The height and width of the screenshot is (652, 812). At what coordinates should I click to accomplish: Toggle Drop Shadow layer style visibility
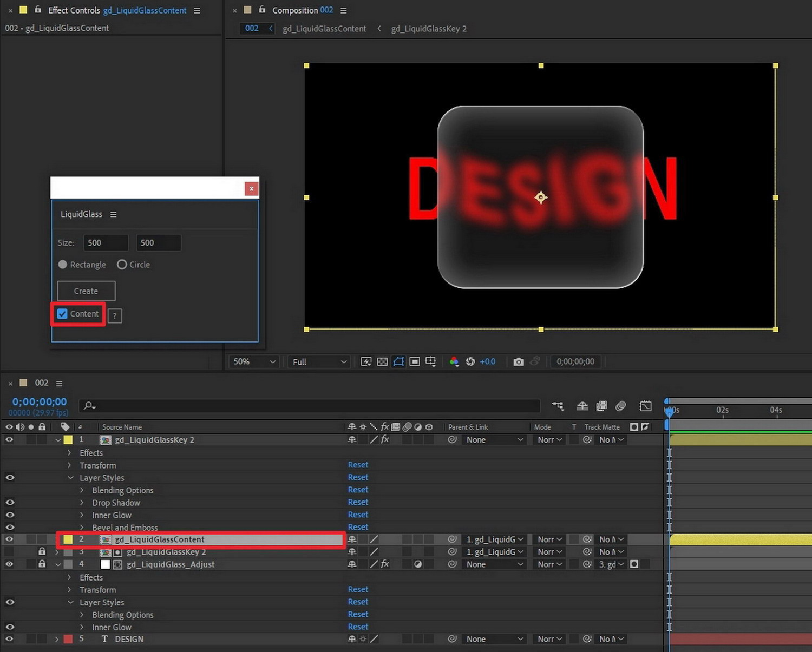click(x=10, y=503)
